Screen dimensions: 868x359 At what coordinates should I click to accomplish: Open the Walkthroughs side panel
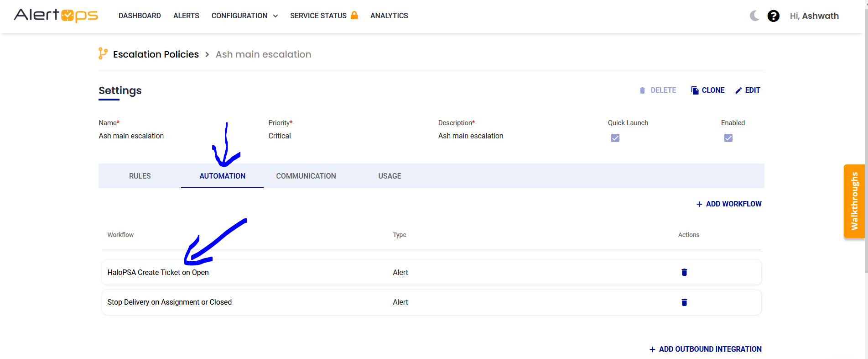[x=854, y=201]
